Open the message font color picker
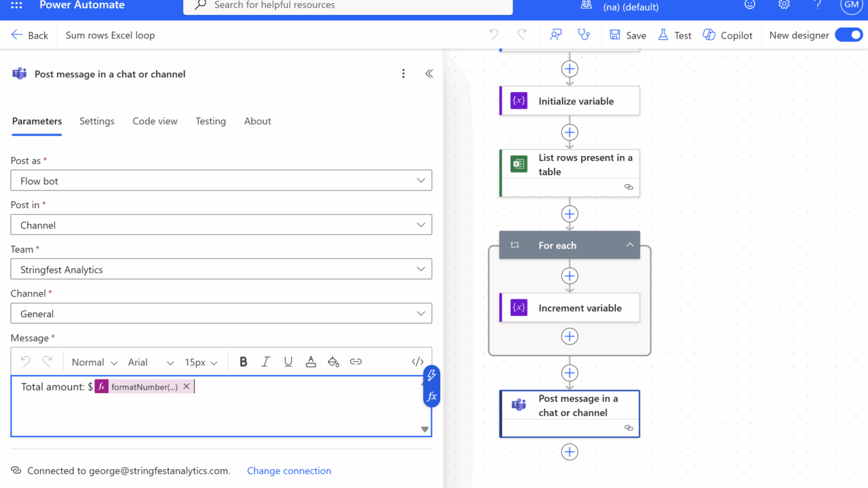The width and height of the screenshot is (868, 488). click(x=311, y=362)
